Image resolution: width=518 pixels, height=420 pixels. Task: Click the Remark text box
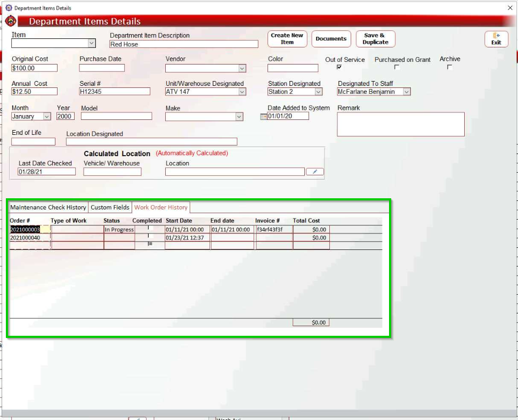pos(401,124)
